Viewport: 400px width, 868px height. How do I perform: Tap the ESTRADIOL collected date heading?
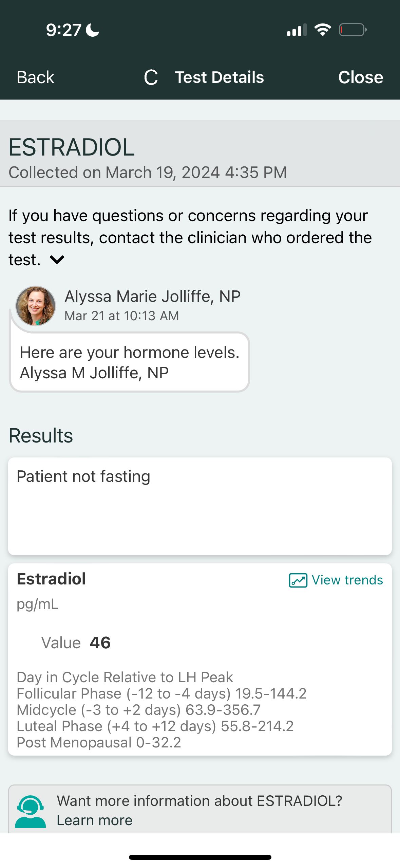pyautogui.click(x=148, y=173)
